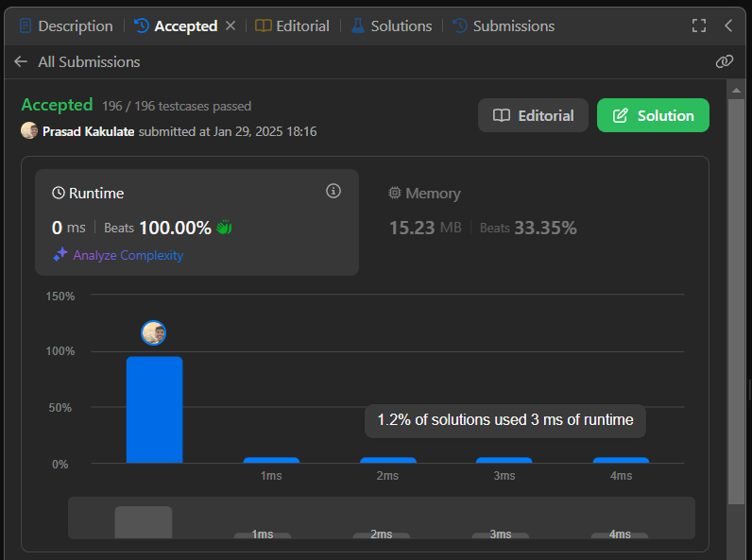
Task: Click the 2ms bar in chart
Action: coord(388,460)
